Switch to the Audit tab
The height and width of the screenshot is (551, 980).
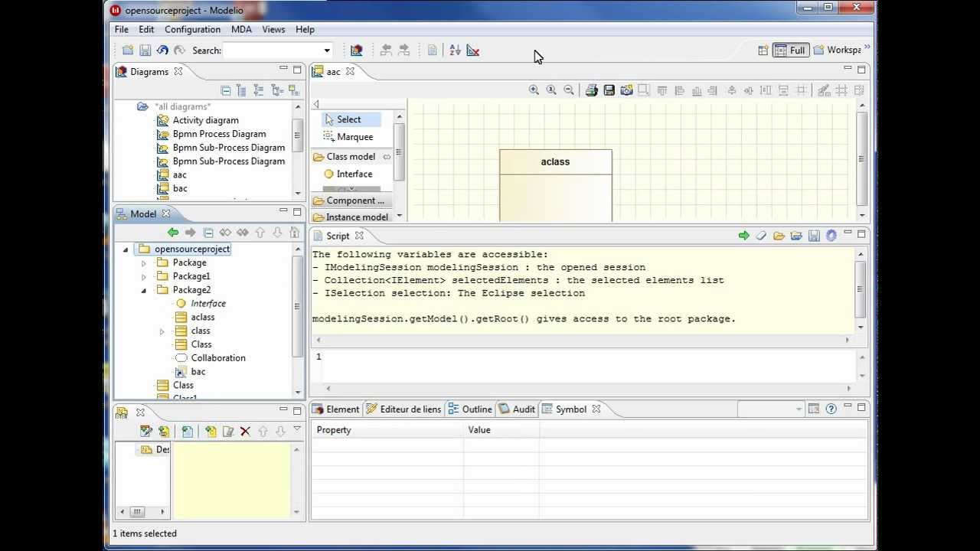pyautogui.click(x=517, y=409)
